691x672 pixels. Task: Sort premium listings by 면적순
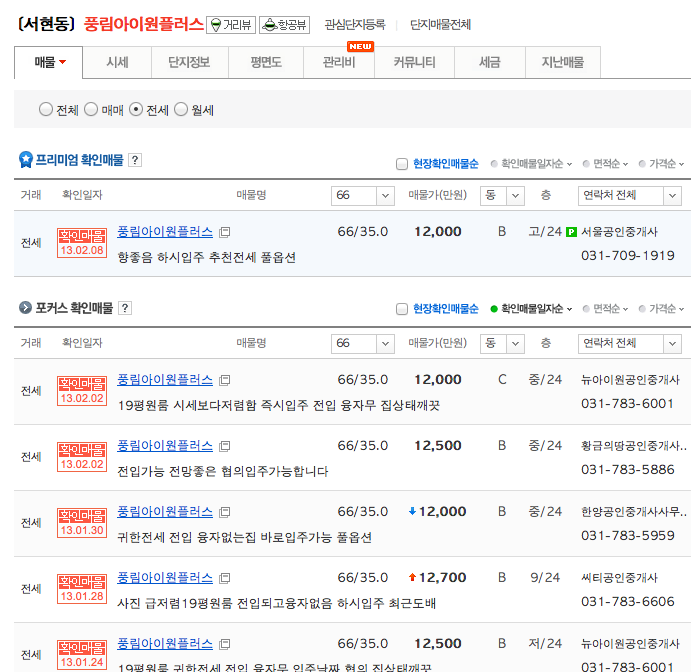(x=606, y=164)
